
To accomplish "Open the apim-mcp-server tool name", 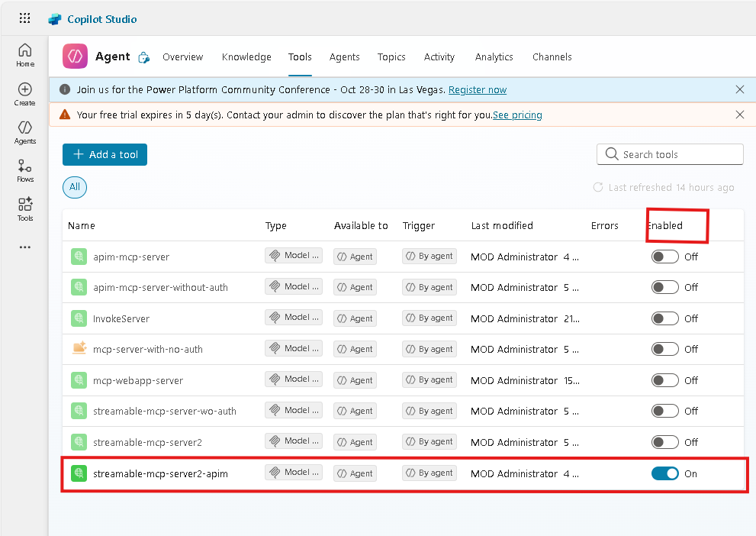I will click(131, 257).
